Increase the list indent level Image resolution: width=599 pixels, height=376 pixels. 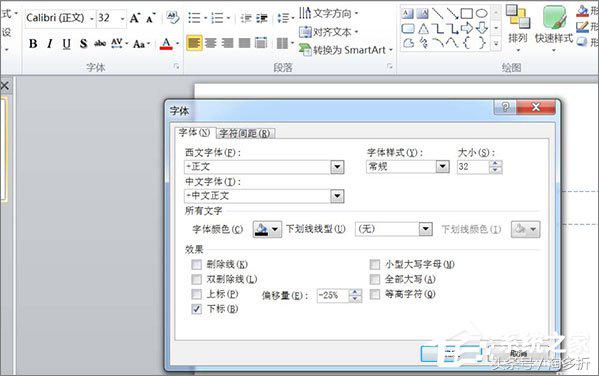click(262, 18)
